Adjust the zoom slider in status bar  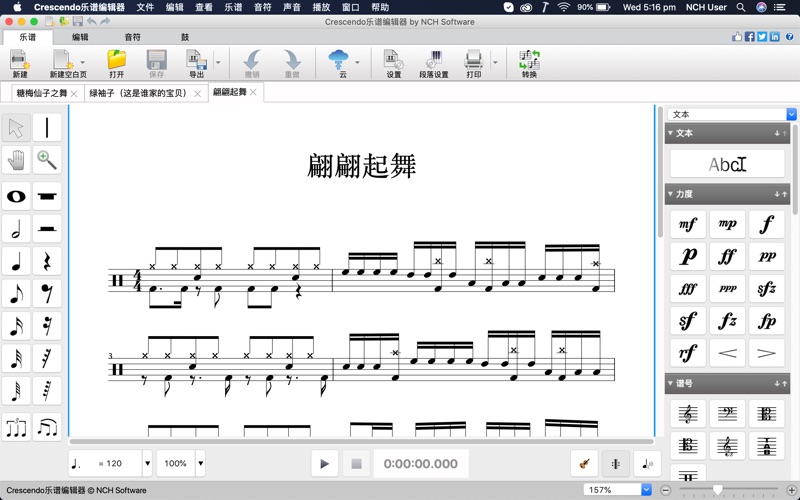(x=717, y=490)
